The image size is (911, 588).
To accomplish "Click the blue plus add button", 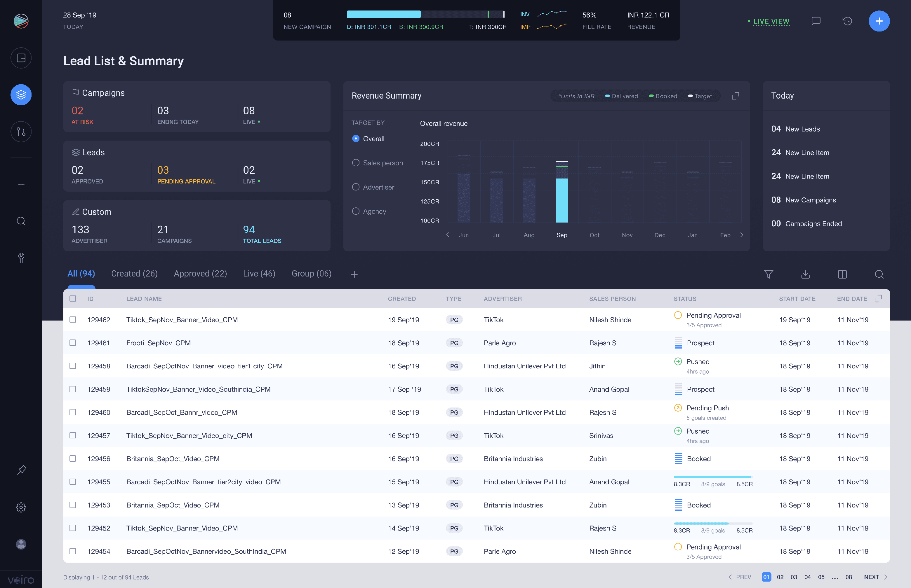I will coord(879,21).
